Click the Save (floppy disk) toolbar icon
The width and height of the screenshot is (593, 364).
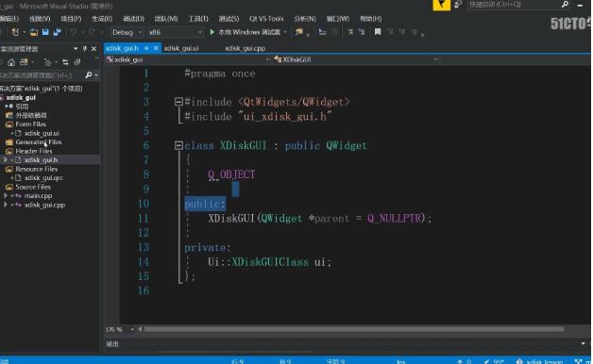pos(45,32)
